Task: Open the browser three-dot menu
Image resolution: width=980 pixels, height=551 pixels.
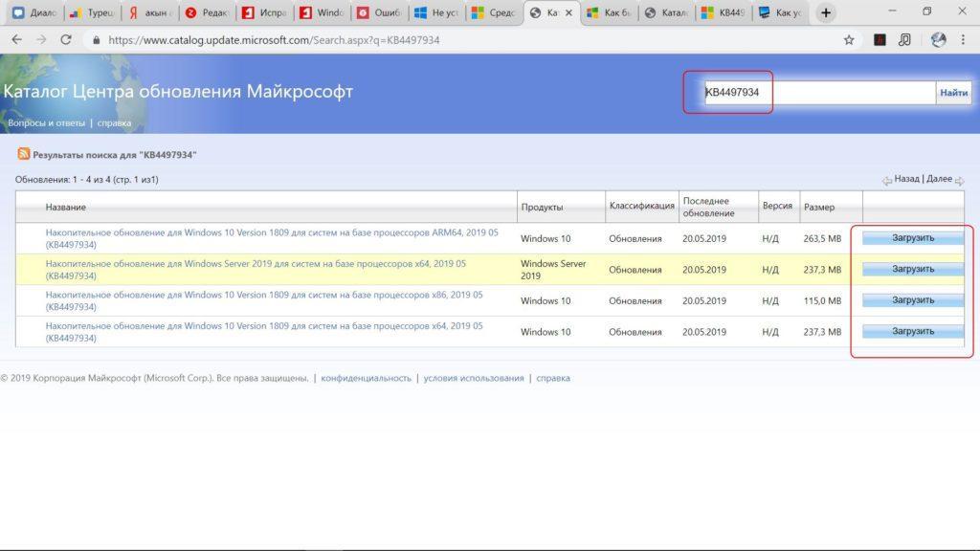Action: click(963, 40)
